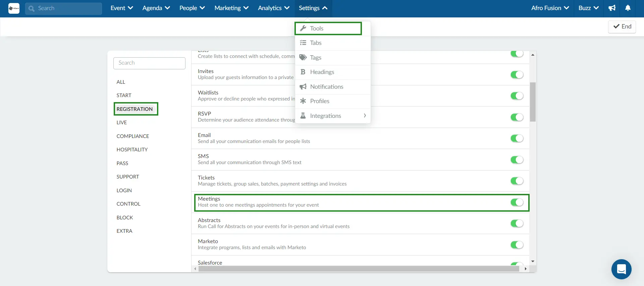Select the EXTRA category filter
The width and height of the screenshot is (644, 286).
(124, 231)
